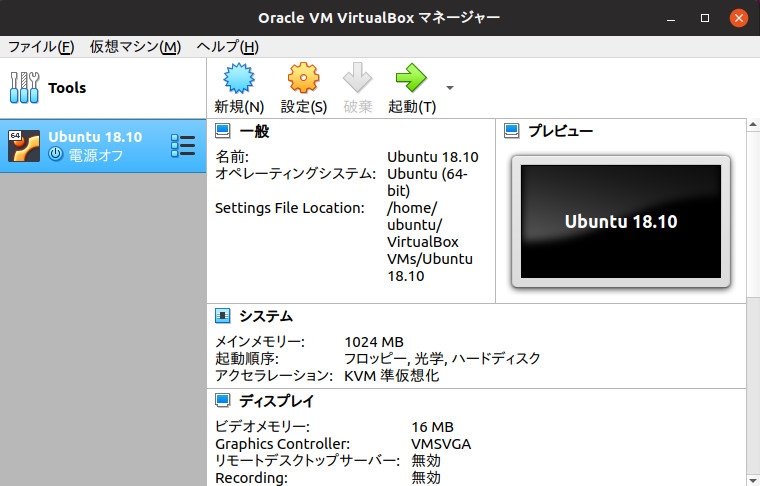Image resolution: width=760 pixels, height=486 pixels.
Task: Minimize the VirtualBox マネージャー window
Action: [x=671, y=18]
